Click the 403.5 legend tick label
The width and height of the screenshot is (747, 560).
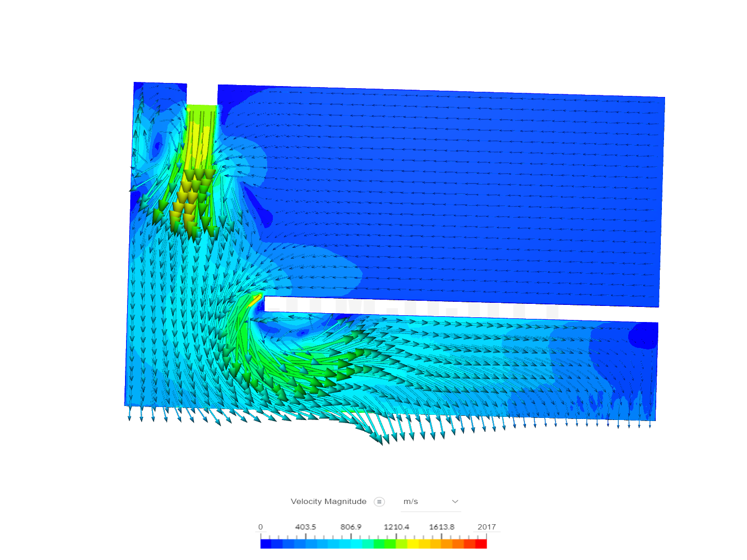pos(306,527)
